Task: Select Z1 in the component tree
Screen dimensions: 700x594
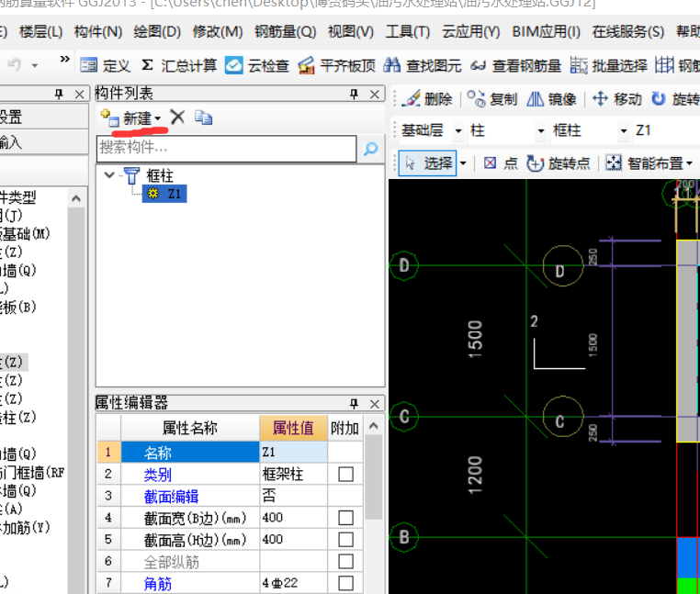Action: 164,194
